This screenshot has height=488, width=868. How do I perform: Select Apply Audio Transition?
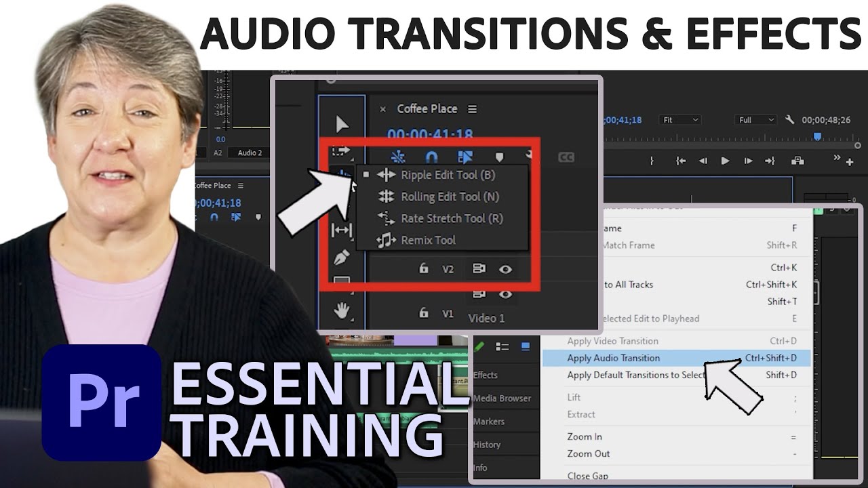pyautogui.click(x=676, y=358)
